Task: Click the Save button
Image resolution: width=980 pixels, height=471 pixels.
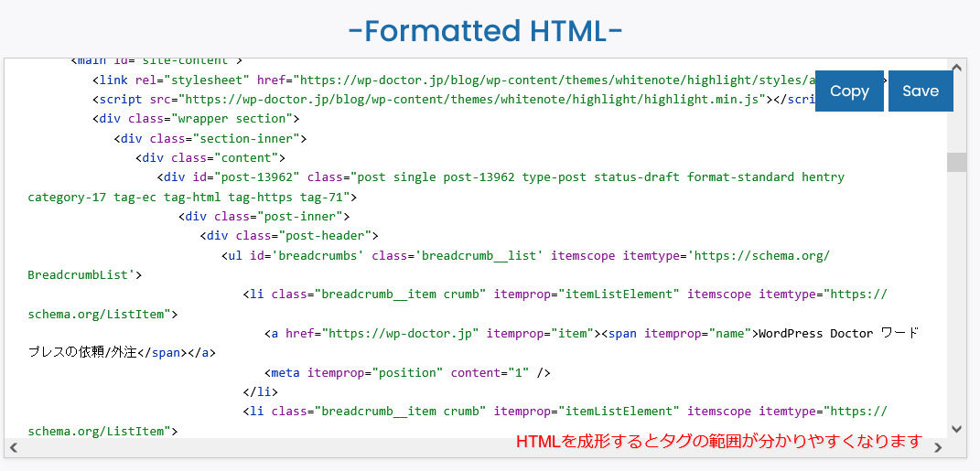Action: pos(921,91)
